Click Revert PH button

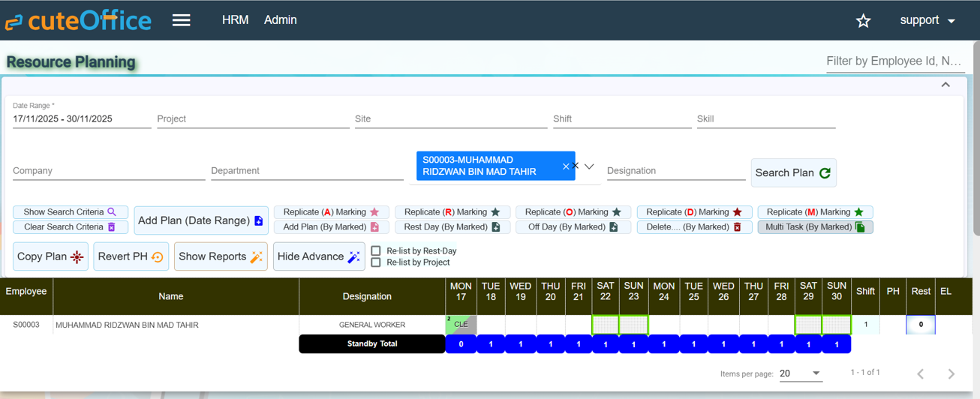click(131, 256)
